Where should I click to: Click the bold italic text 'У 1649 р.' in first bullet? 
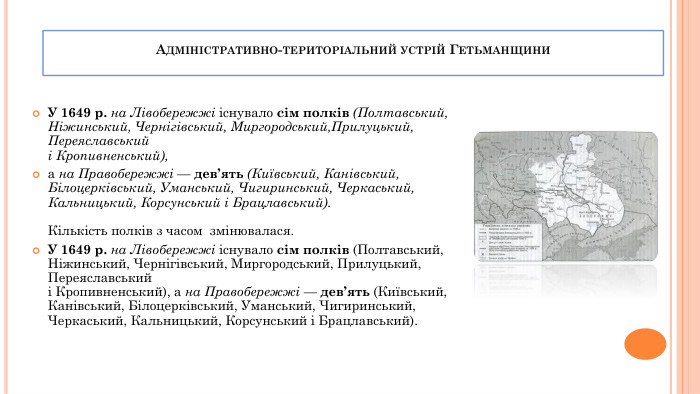pos(77,113)
